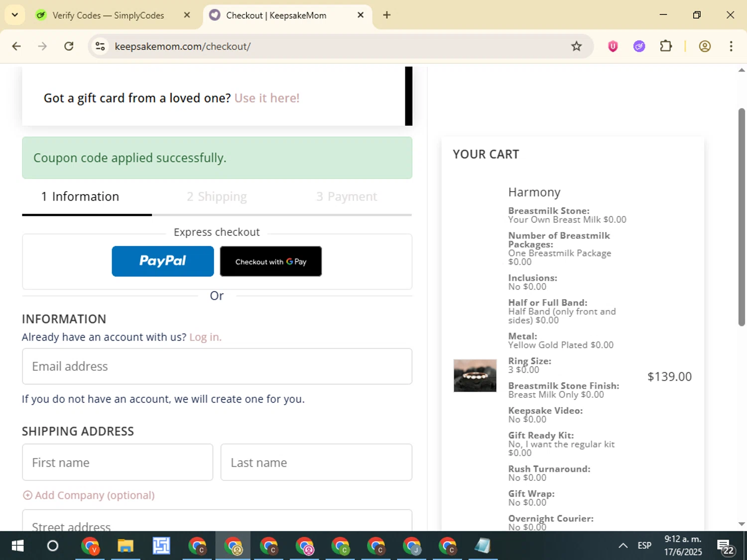Show hidden system tray icons
Image resolution: width=747 pixels, height=560 pixels.
pyautogui.click(x=623, y=546)
